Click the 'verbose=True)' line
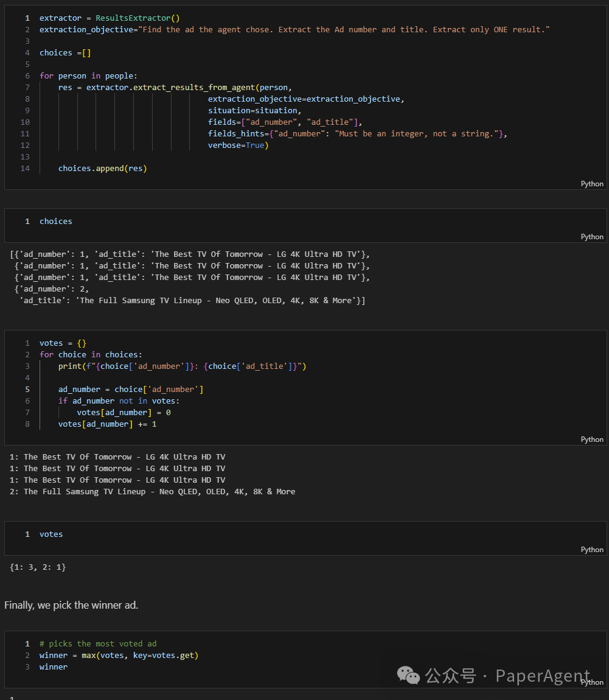The image size is (609, 700). click(x=238, y=145)
